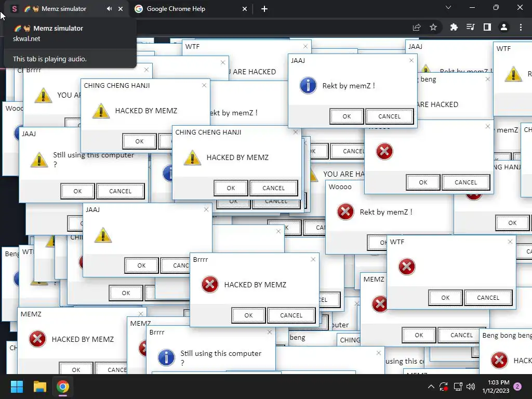532x399 pixels.
Task: Open File Explorer from the taskbar
Action: click(39, 387)
